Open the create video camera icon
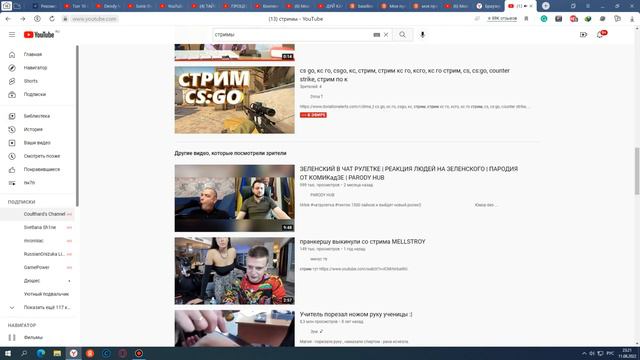 click(583, 35)
